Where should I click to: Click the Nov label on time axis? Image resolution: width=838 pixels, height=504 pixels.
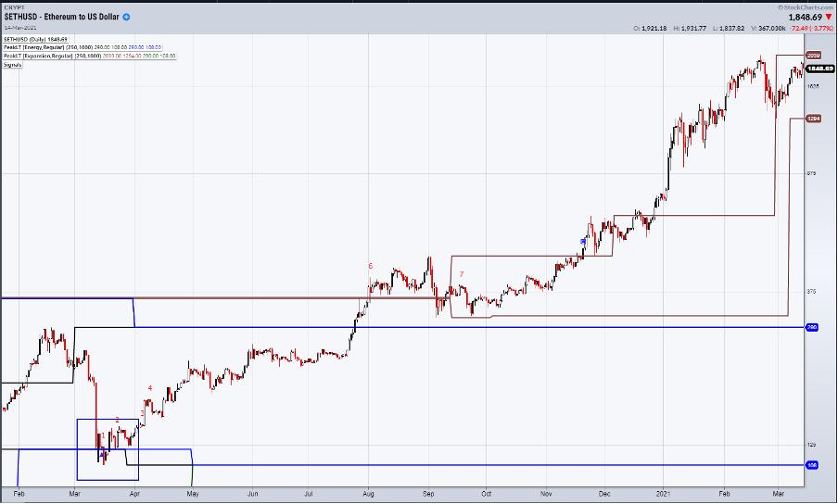pos(546,494)
